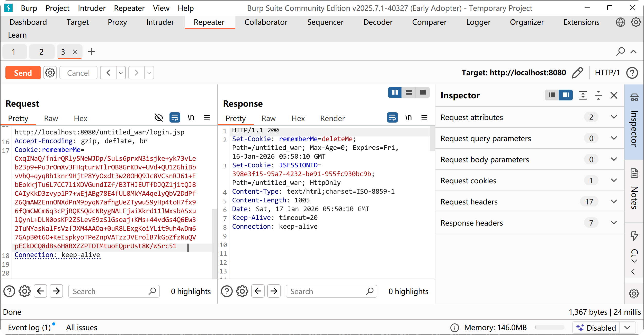644x335 pixels.
Task: Expand all Inspector sections
Action: [x=583, y=95]
